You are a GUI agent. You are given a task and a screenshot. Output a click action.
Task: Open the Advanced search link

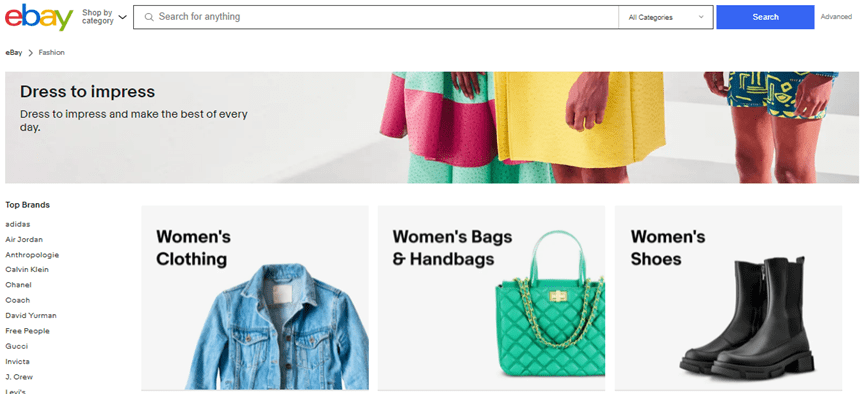tap(836, 17)
